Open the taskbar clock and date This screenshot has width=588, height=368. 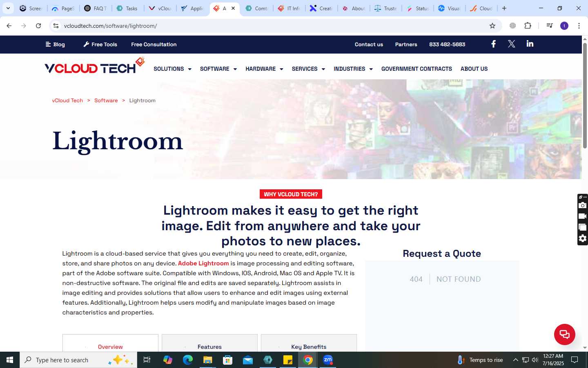click(x=553, y=360)
